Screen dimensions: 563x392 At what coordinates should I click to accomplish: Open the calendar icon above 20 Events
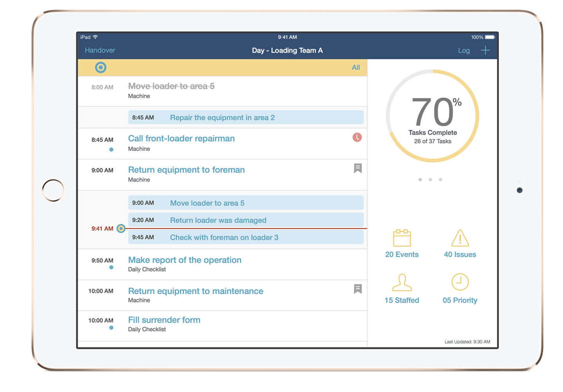(402, 237)
